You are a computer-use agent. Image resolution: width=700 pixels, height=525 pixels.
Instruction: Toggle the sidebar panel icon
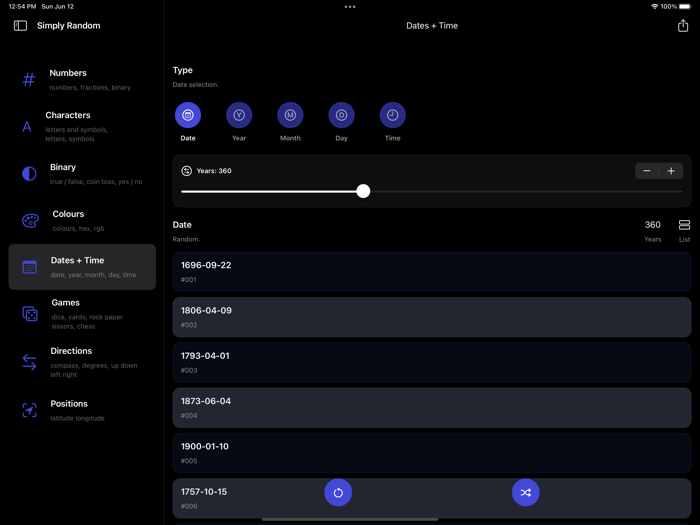(x=20, y=26)
